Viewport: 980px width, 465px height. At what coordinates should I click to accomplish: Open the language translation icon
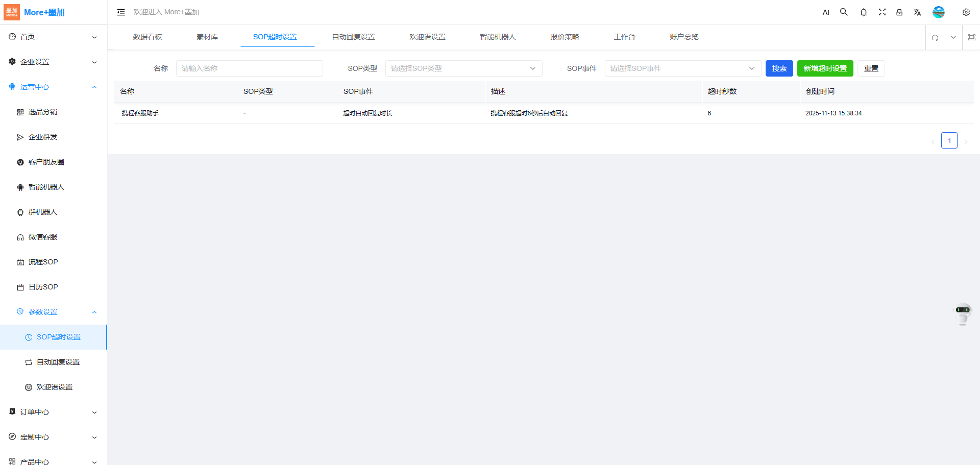(x=917, y=12)
